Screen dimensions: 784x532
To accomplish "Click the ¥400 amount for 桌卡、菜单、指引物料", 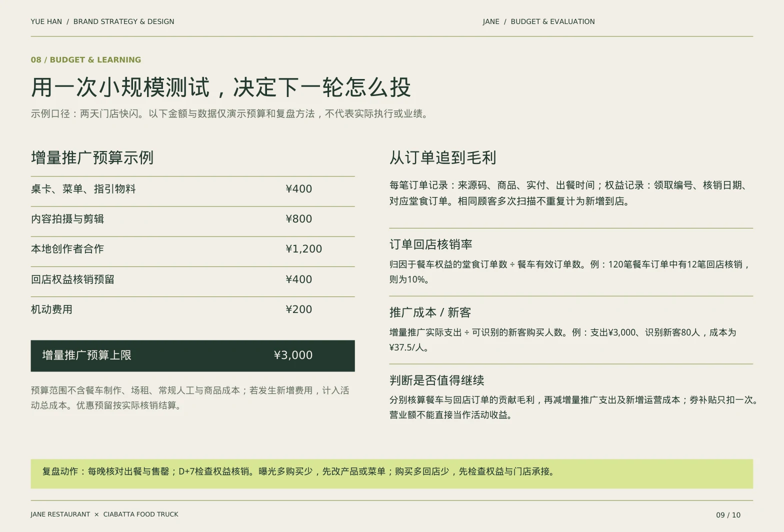I will pyautogui.click(x=298, y=189).
